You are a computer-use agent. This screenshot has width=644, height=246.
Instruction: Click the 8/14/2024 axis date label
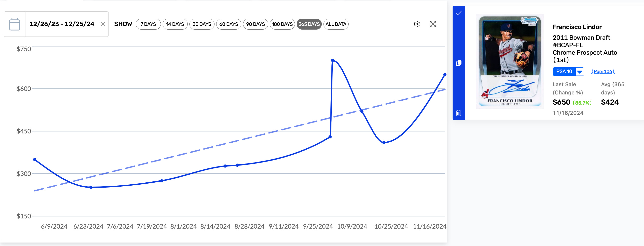[215, 226]
